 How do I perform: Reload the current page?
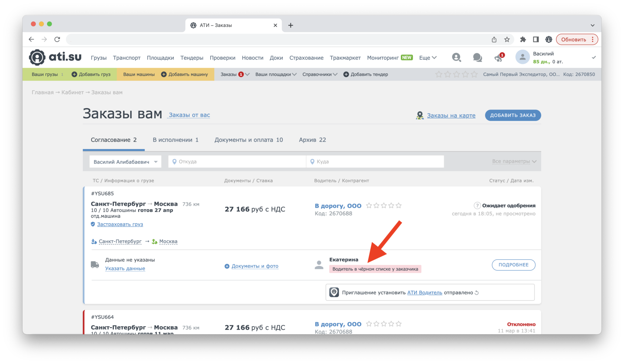click(x=57, y=39)
